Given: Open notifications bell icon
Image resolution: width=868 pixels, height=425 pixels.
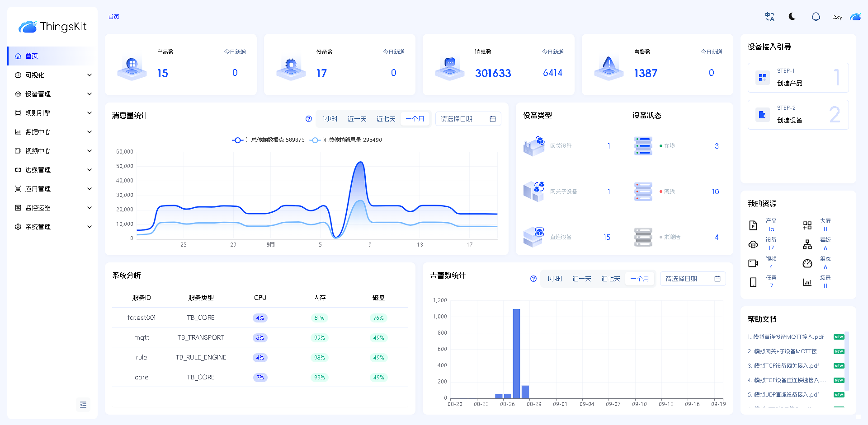Looking at the screenshot, I should pyautogui.click(x=816, y=17).
